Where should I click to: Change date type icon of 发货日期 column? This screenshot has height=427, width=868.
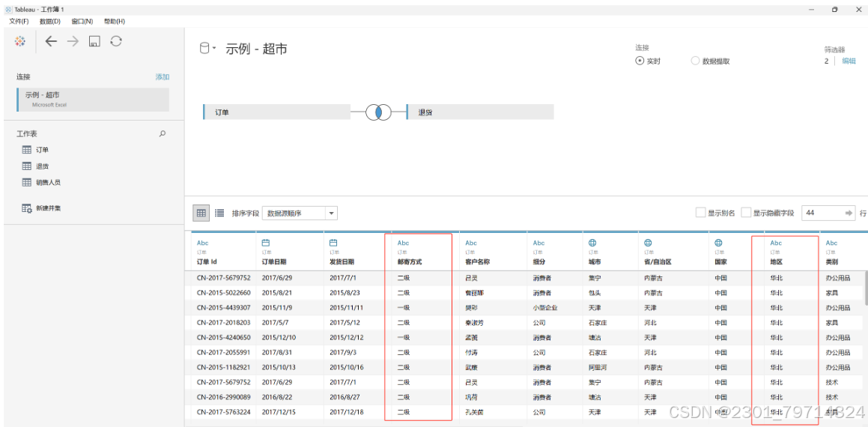pyautogui.click(x=333, y=243)
